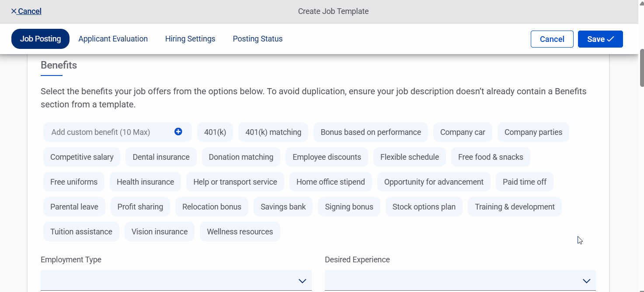This screenshot has width=644, height=292.
Task: Open the Hiring Settings tab
Action: pyautogui.click(x=190, y=39)
